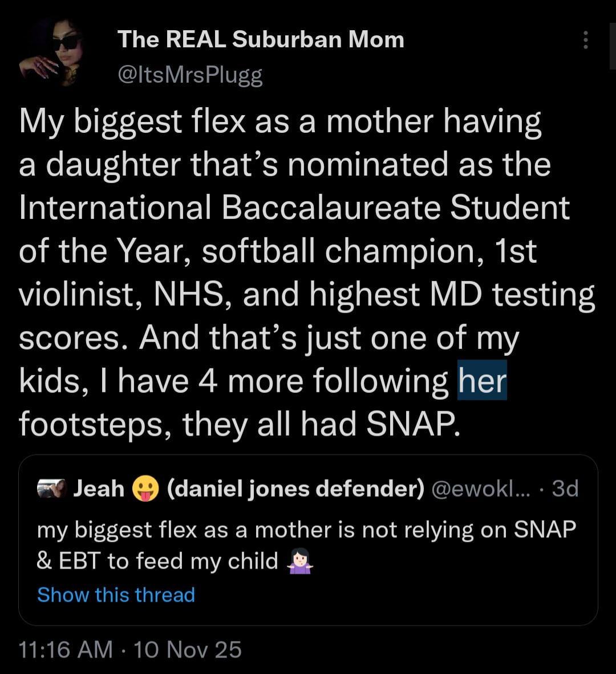Open The REAL Suburban Mom profile picture
The width and height of the screenshot is (616, 674).
[54, 52]
